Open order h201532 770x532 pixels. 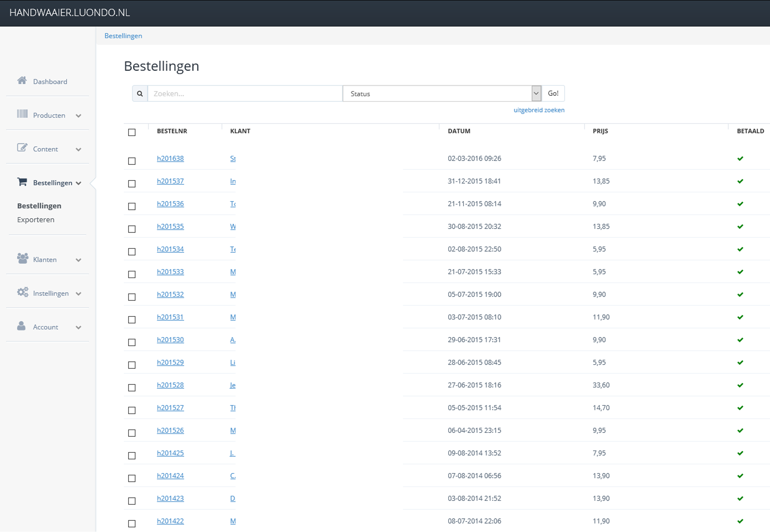point(170,295)
